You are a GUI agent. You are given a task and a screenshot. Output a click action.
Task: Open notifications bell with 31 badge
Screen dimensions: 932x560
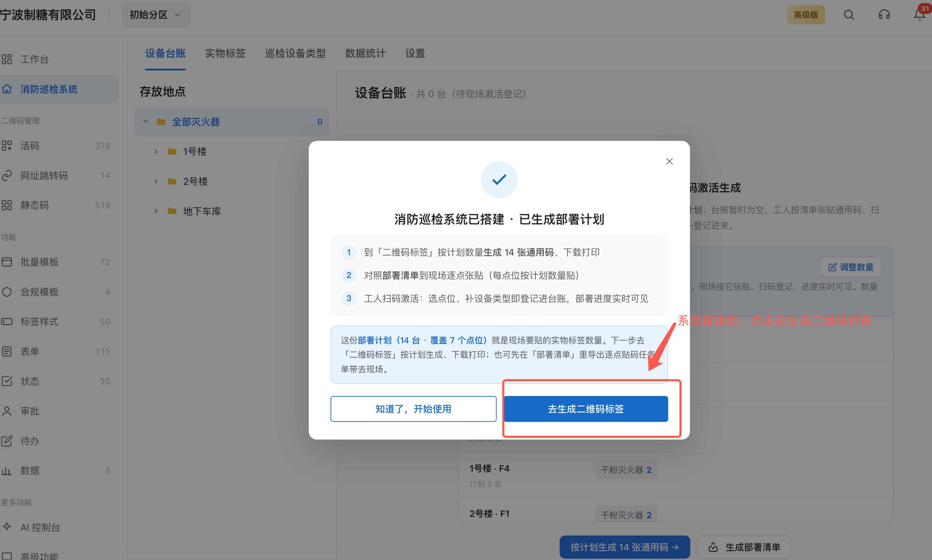919,14
